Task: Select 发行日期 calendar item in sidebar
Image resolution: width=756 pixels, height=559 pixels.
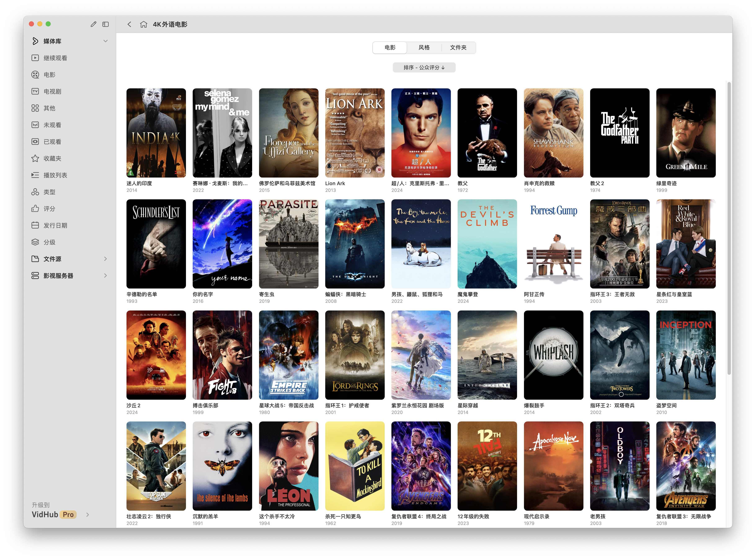Action: pyautogui.click(x=55, y=225)
